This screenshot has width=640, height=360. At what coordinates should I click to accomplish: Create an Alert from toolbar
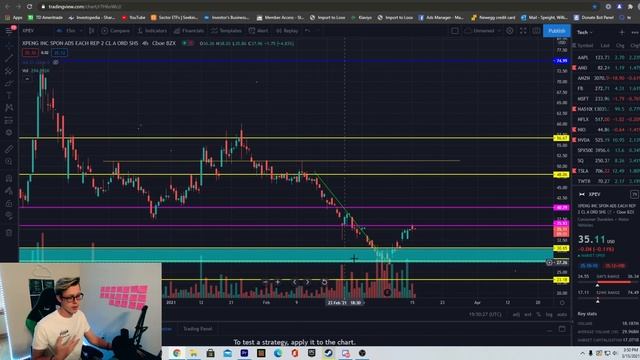point(259,31)
